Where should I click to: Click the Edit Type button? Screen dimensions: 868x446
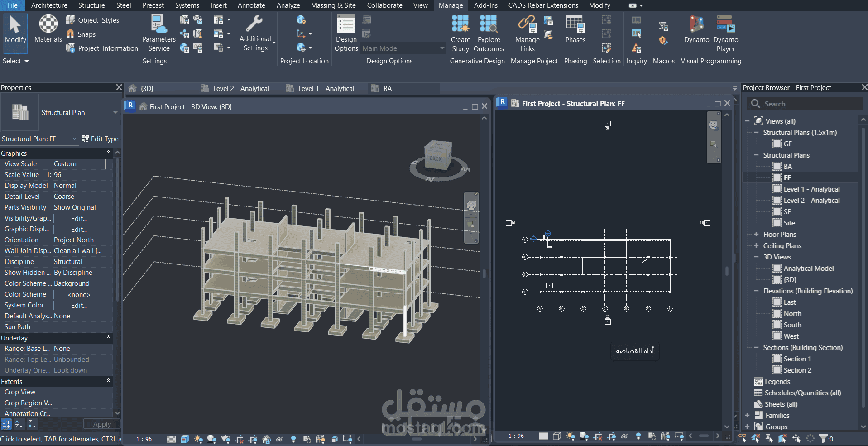point(100,139)
